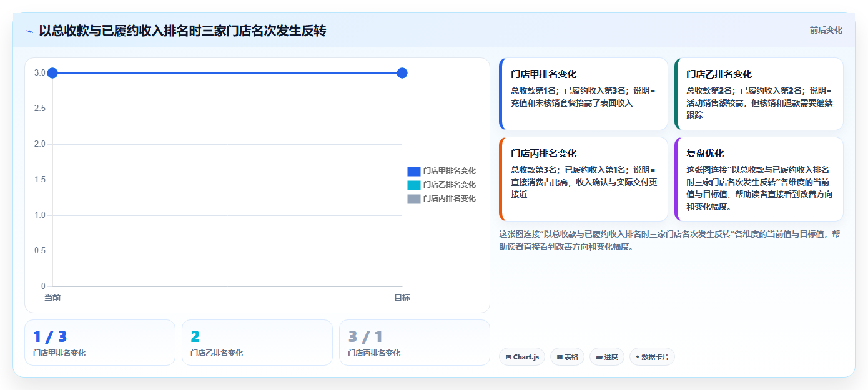Viewport: 868px width, 390px height.
Task: Click the 目标 x-axis label
Action: pyautogui.click(x=402, y=298)
